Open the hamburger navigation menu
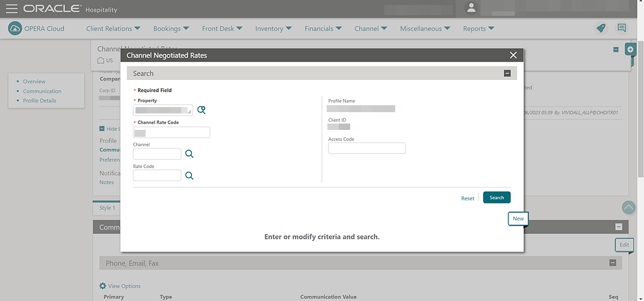The image size is (644, 301). click(11, 9)
